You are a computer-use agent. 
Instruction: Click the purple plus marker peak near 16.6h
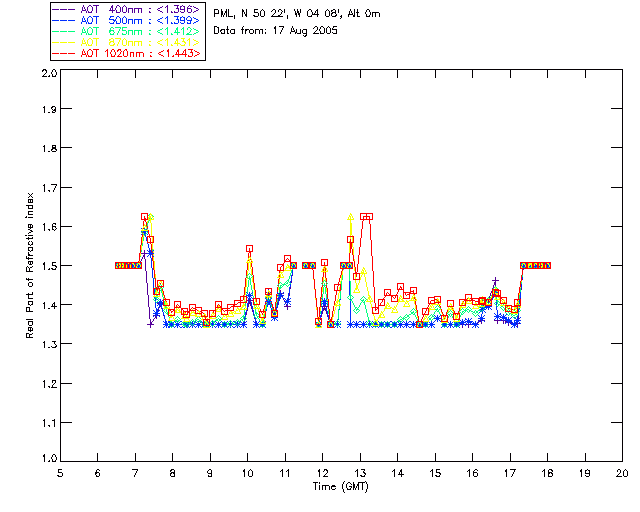pos(495,281)
